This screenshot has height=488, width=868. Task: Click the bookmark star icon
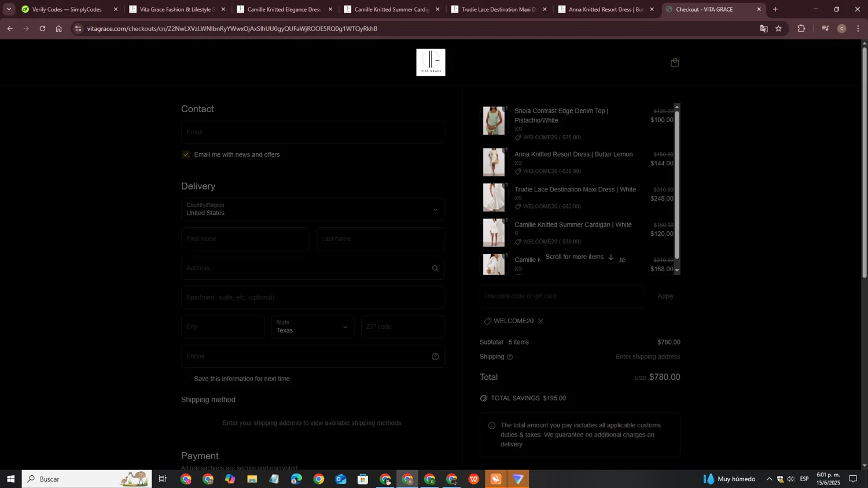coord(778,28)
